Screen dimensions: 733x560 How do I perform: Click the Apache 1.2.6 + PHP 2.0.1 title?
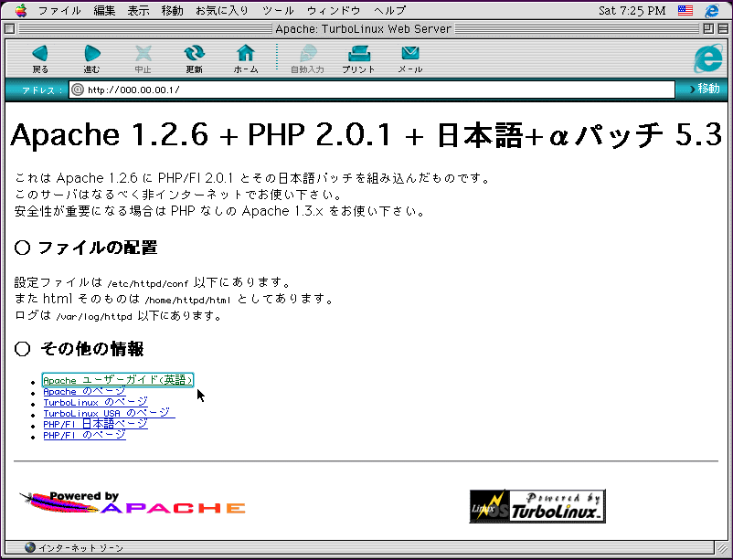pyautogui.click(x=366, y=135)
